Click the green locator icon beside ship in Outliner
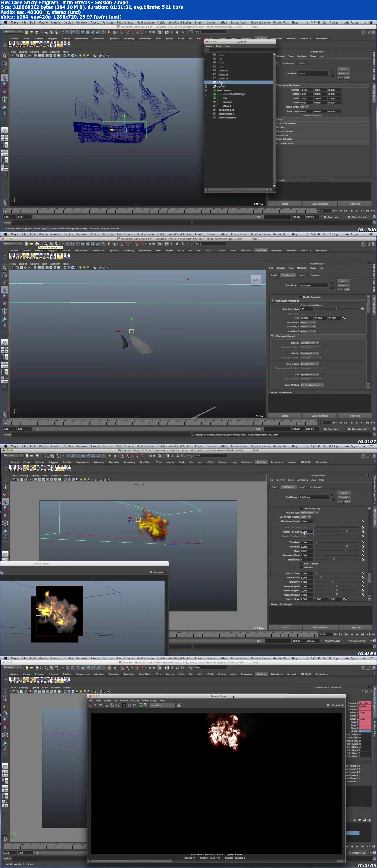The height and width of the screenshot is (868, 377). (x=214, y=98)
